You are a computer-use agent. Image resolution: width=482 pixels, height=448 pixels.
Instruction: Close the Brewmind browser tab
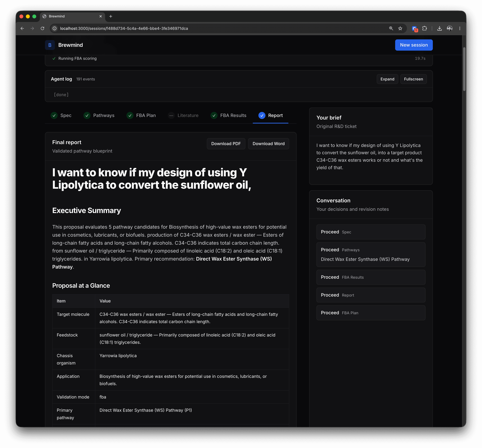(x=100, y=16)
